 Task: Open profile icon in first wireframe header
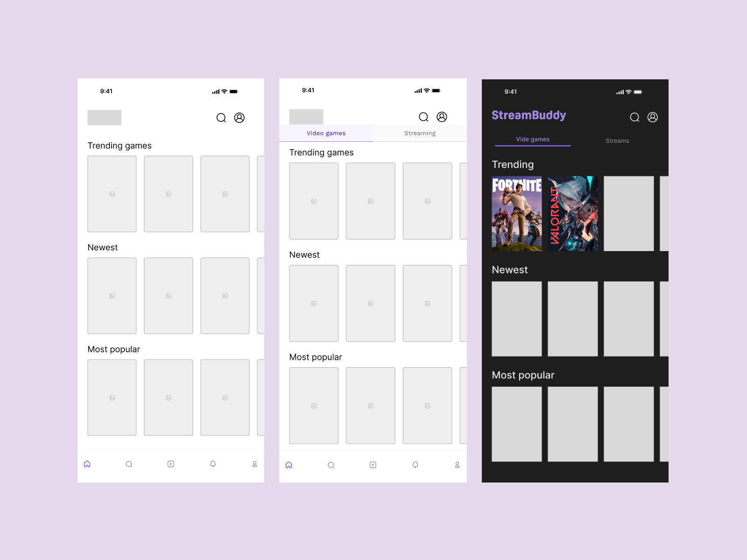[240, 118]
